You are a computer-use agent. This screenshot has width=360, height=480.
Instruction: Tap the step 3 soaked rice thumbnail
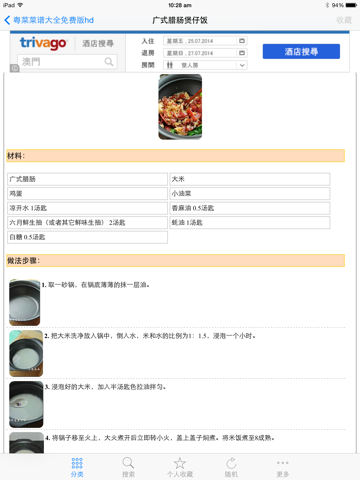click(26, 404)
